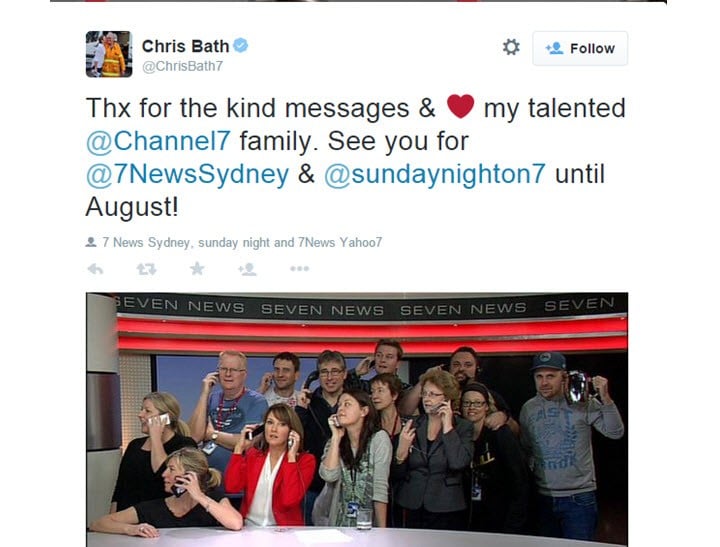Click the Chris Bath display name

click(185, 46)
